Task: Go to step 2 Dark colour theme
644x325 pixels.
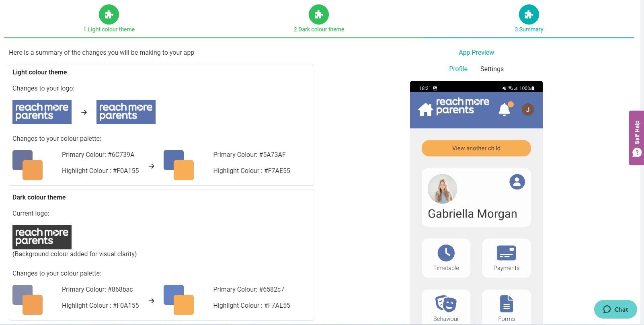Action: click(319, 15)
